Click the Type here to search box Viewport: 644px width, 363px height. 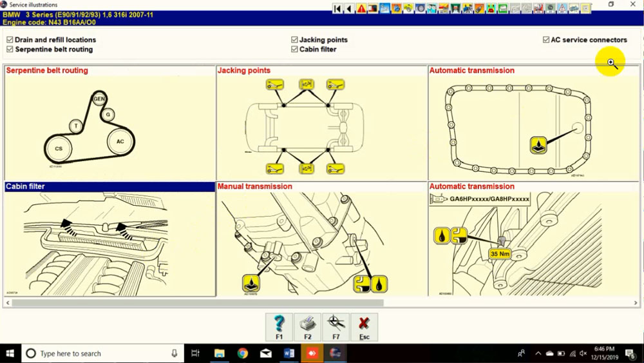102,353
